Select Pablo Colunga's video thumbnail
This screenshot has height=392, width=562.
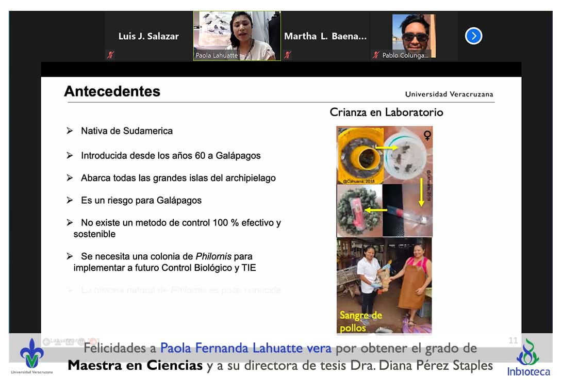tap(414, 34)
